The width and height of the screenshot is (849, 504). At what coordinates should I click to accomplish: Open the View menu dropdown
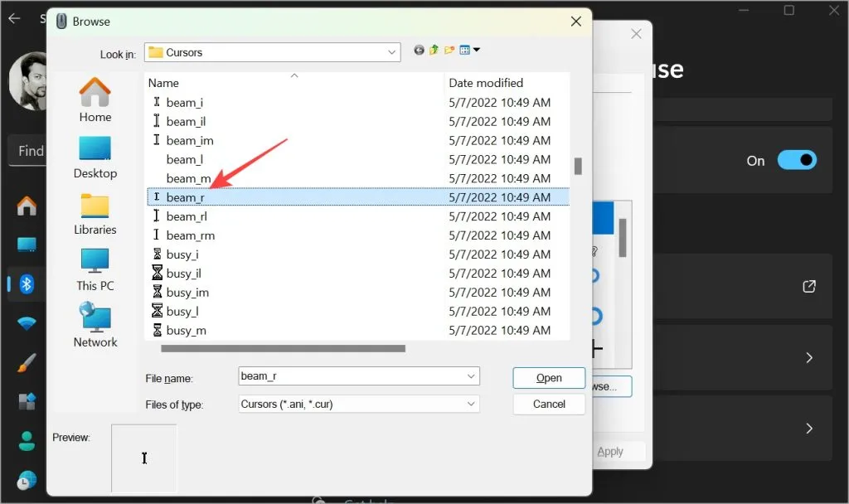point(469,51)
